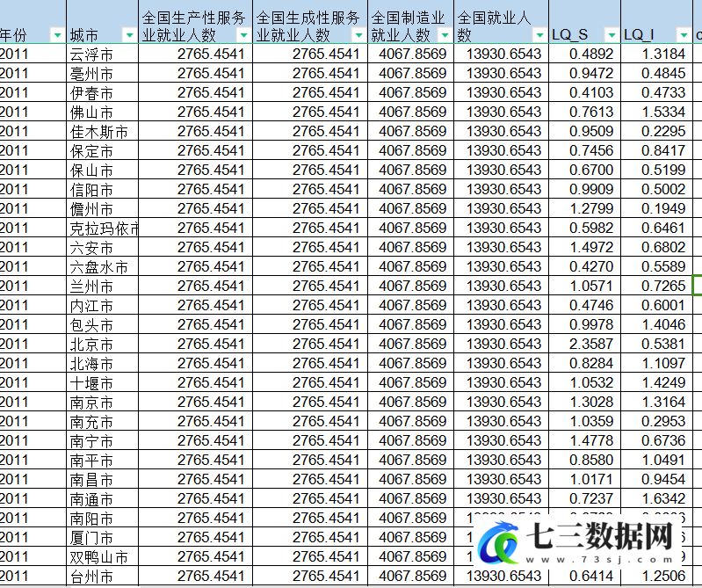Image resolution: width=702 pixels, height=588 pixels.
Task: Select the 南充市 city cell
Action: click(x=102, y=421)
